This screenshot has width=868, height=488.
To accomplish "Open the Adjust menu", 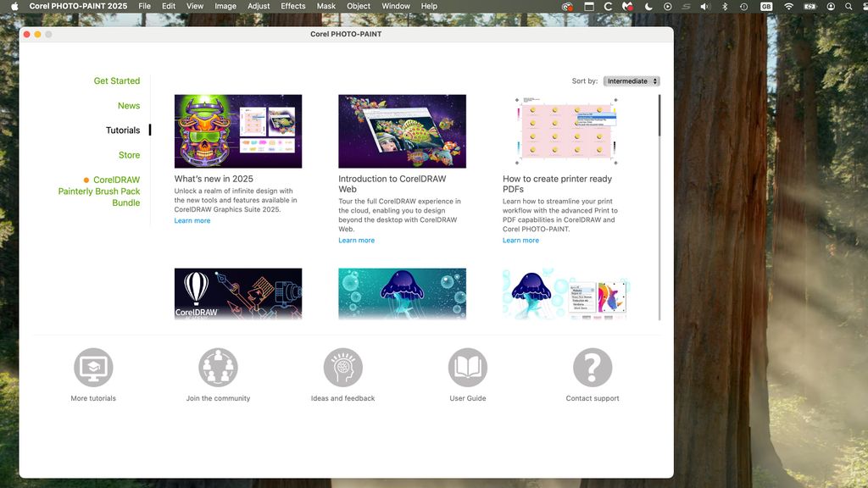I will [259, 7].
